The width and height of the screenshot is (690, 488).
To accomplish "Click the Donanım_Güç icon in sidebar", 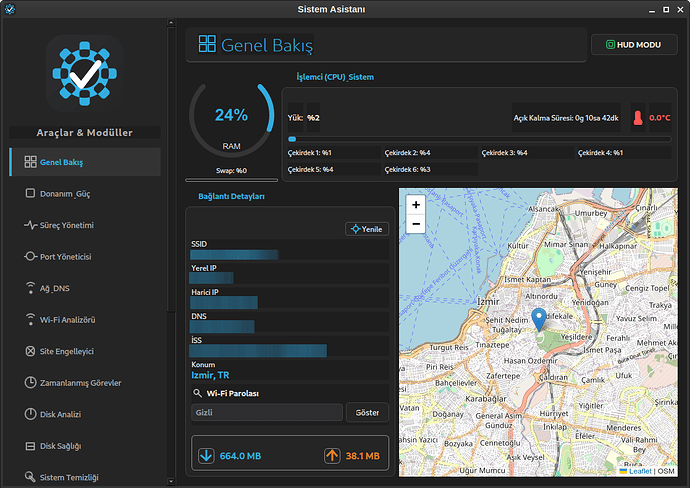I will click(x=30, y=194).
